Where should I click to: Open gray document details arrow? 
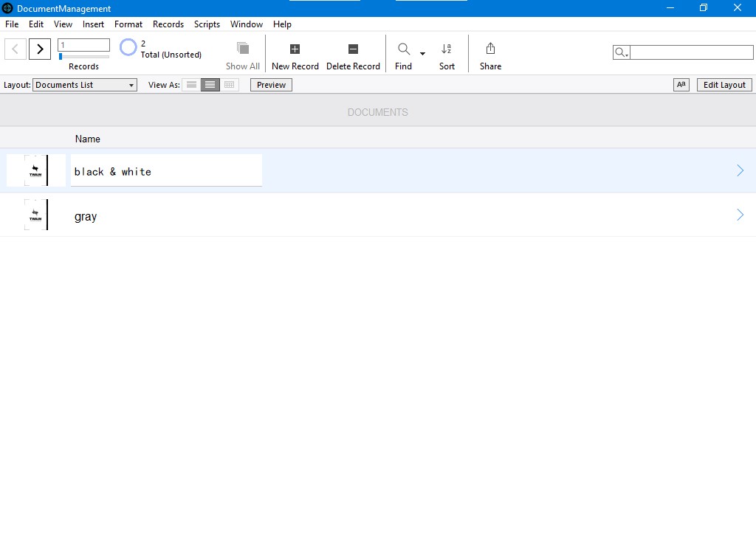pyautogui.click(x=740, y=215)
